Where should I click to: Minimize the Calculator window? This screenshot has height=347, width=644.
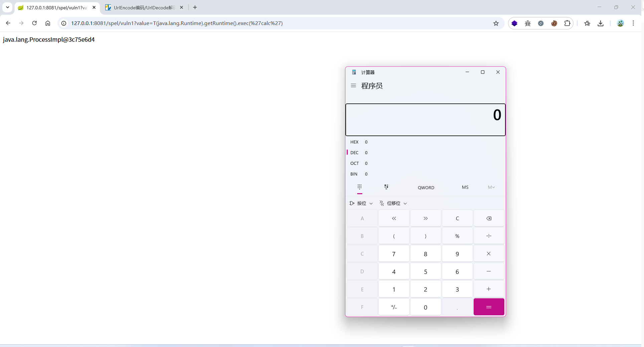(x=467, y=72)
